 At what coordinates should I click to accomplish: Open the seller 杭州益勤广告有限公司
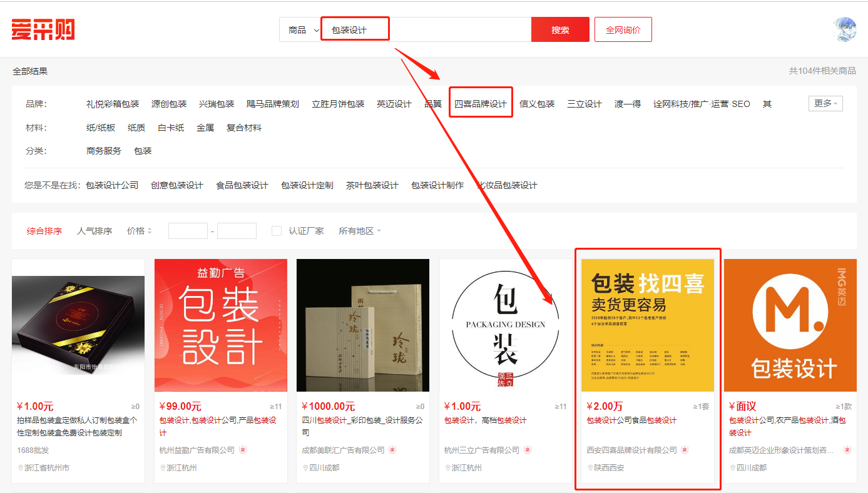tap(197, 450)
